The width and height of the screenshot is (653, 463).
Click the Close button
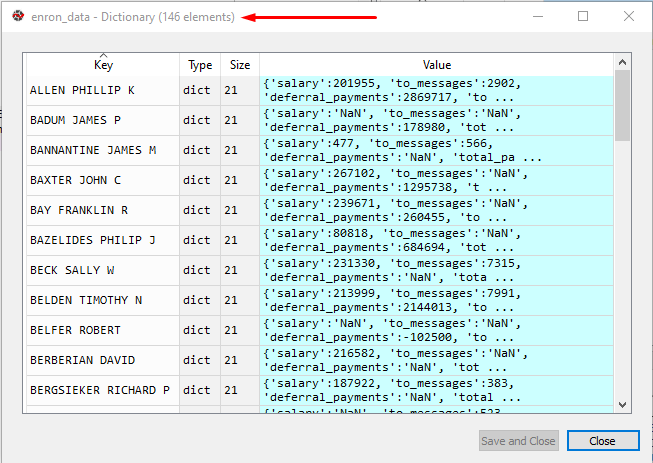(x=603, y=441)
